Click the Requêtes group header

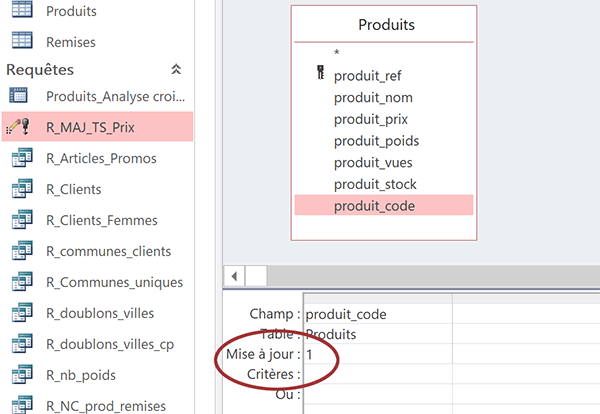click(96, 70)
